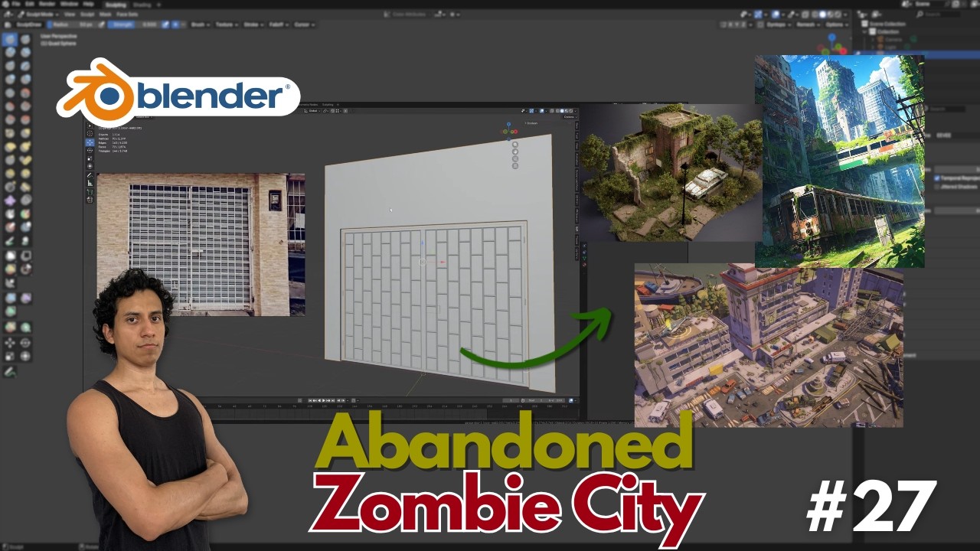This screenshot has height=551, width=980.
Task: Click the blue Strength slider
Action: click(x=132, y=24)
